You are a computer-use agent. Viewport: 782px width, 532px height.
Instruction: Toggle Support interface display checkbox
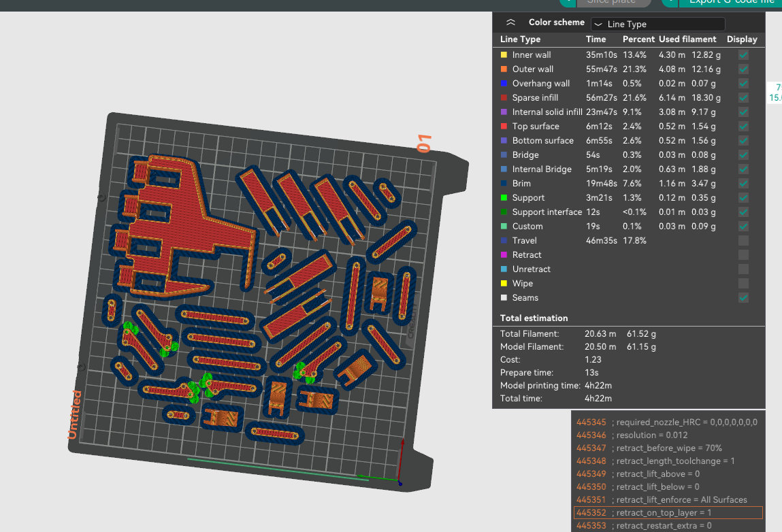(x=743, y=212)
